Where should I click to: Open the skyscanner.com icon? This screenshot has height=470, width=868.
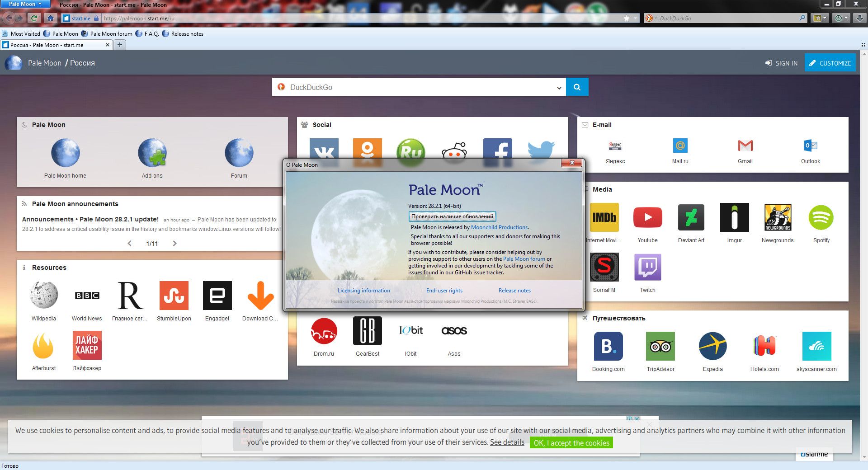point(816,346)
